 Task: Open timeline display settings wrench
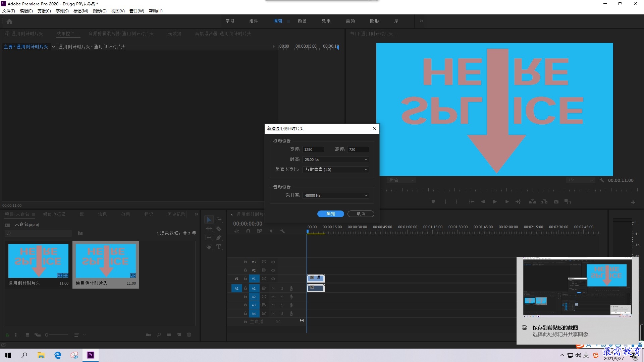pos(282,231)
